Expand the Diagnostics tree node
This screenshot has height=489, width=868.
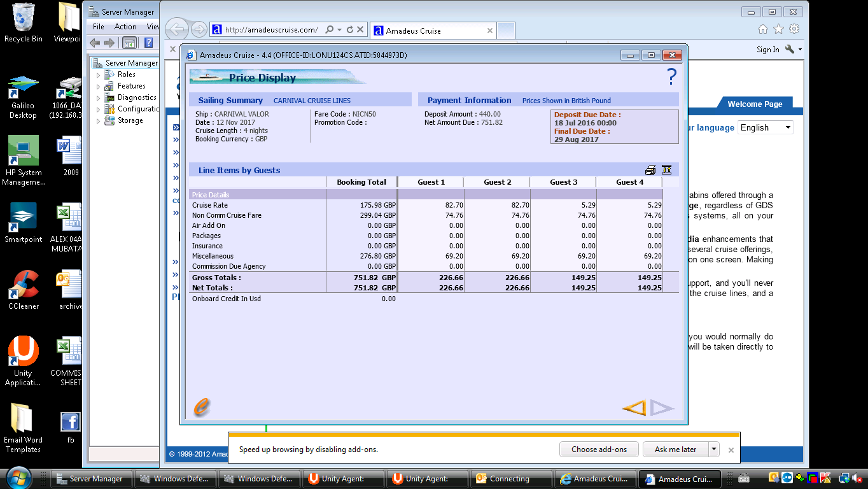(x=99, y=98)
